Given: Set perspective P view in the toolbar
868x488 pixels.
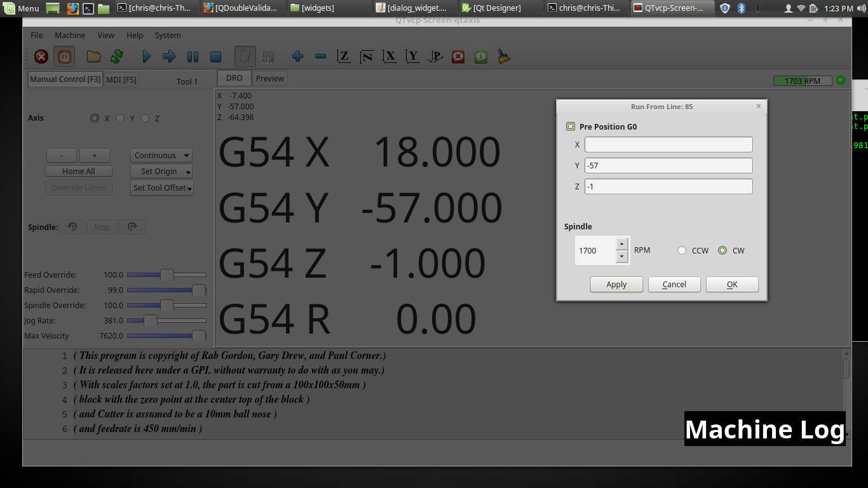Looking at the screenshot, I should [x=435, y=57].
